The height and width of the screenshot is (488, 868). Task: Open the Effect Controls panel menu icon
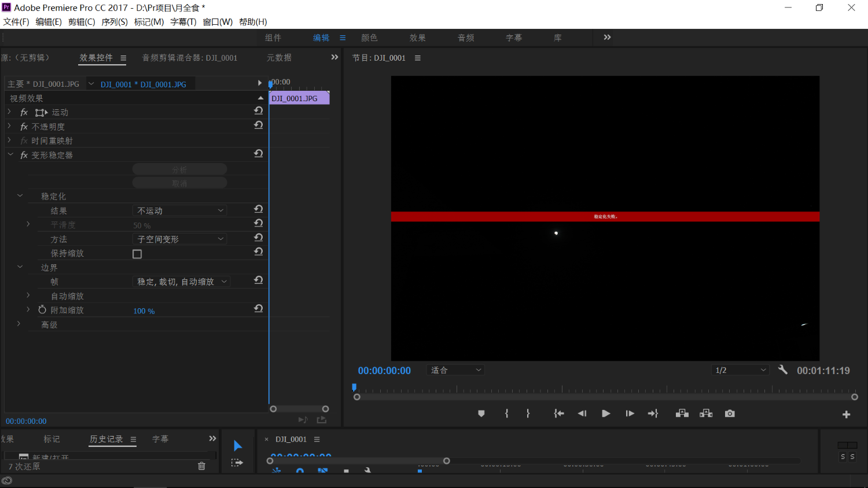coord(123,58)
